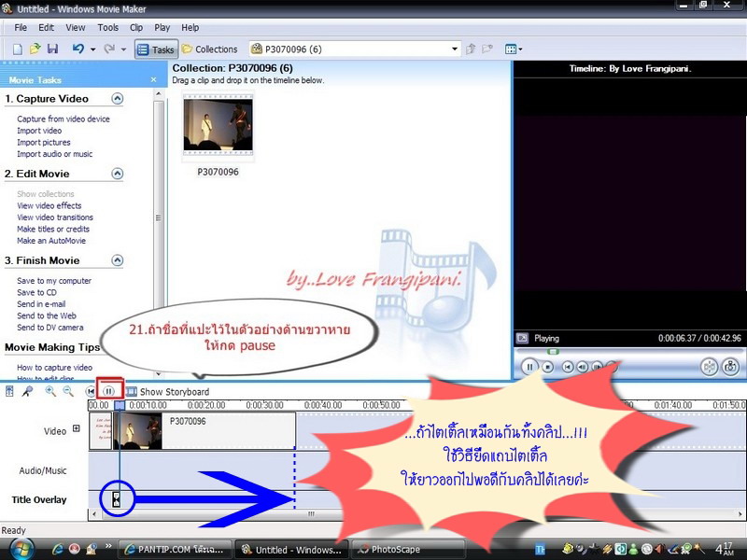747x560 pixels.
Task: Close the Movie Tasks pane
Action: 153,79
